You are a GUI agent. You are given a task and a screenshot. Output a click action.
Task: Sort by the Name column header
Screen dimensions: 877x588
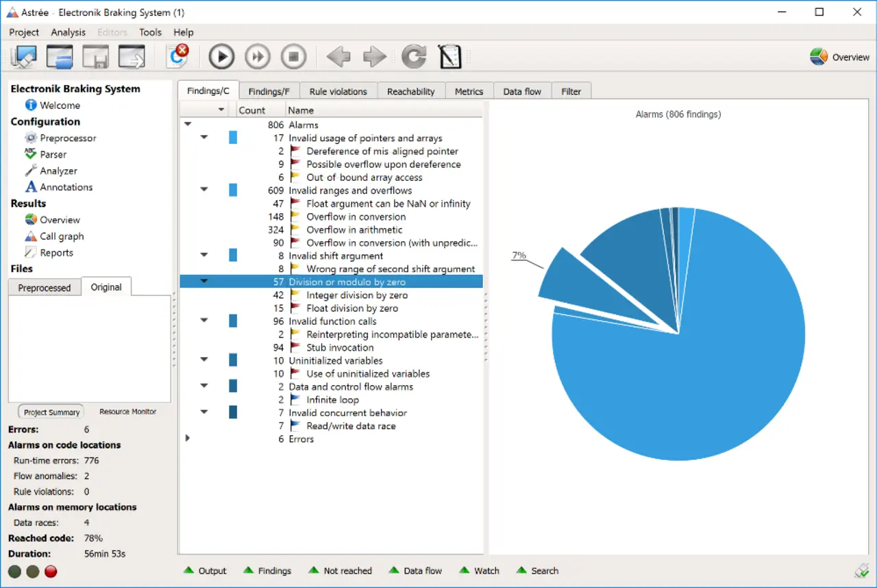[384, 110]
